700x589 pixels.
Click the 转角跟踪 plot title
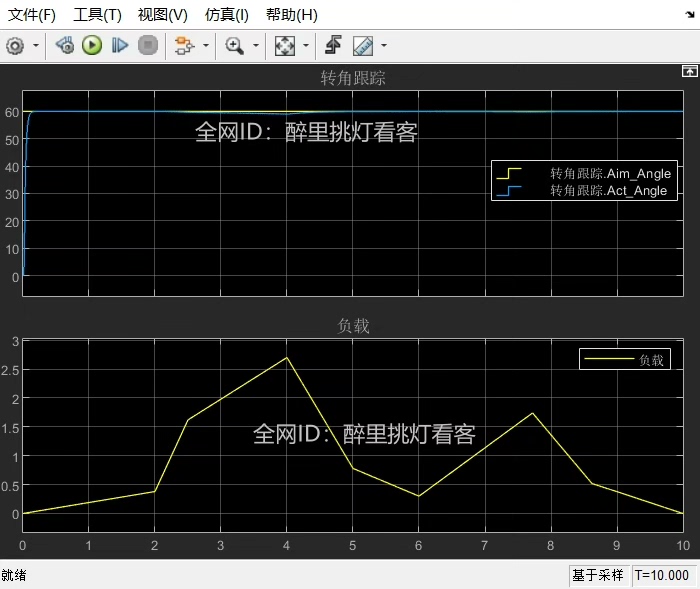coord(353,78)
